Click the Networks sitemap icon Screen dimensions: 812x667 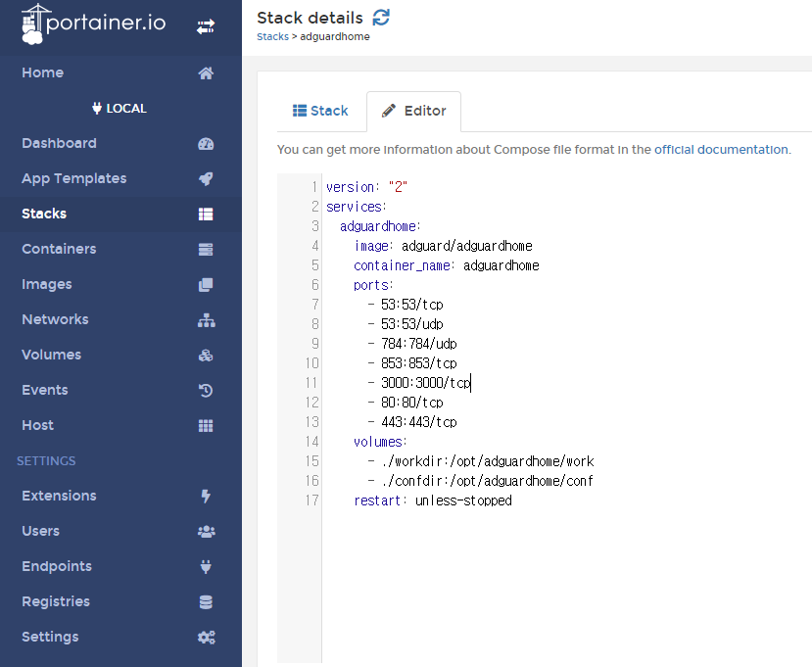[206, 320]
